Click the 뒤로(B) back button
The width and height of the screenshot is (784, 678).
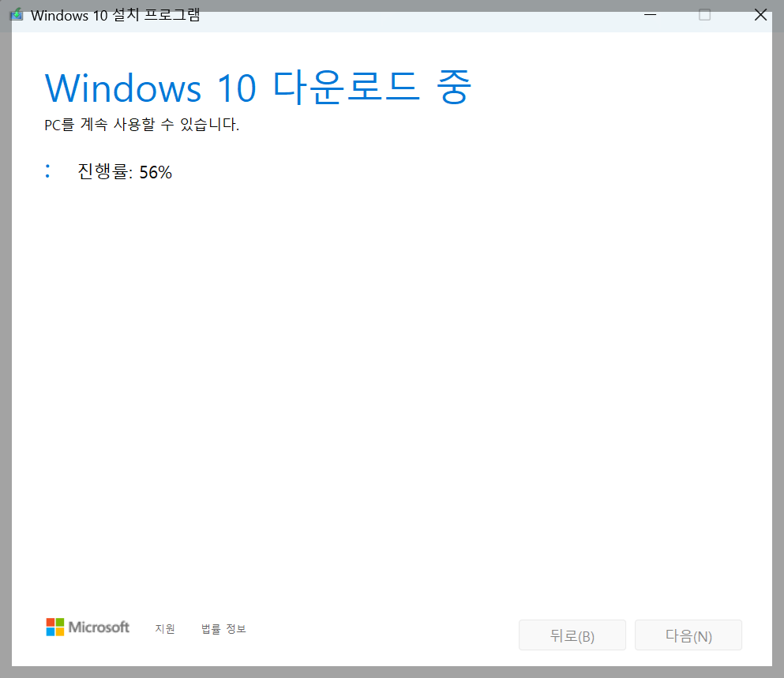coord(572,635)
